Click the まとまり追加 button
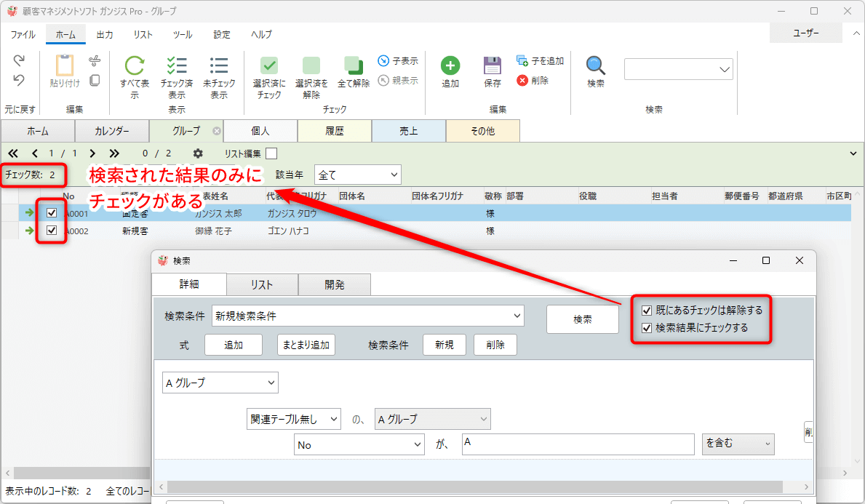This screenshot has width=865, height=504. click(306, 345)
